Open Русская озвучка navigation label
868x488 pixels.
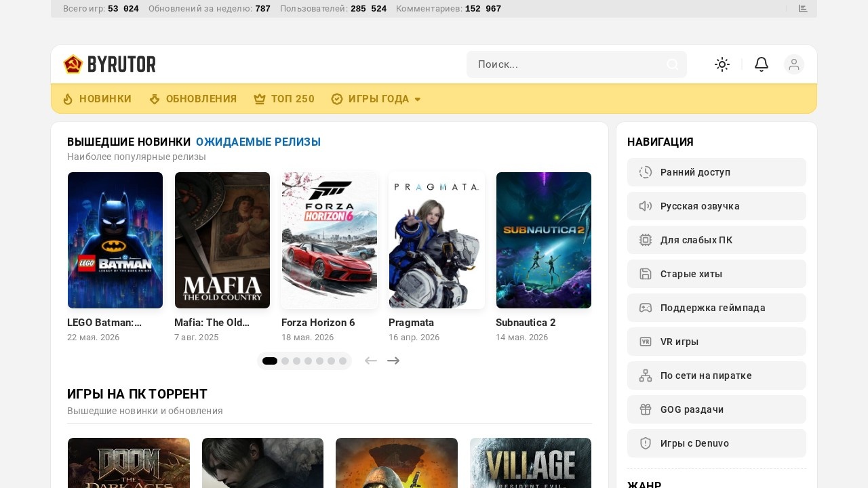pos(700,206)
